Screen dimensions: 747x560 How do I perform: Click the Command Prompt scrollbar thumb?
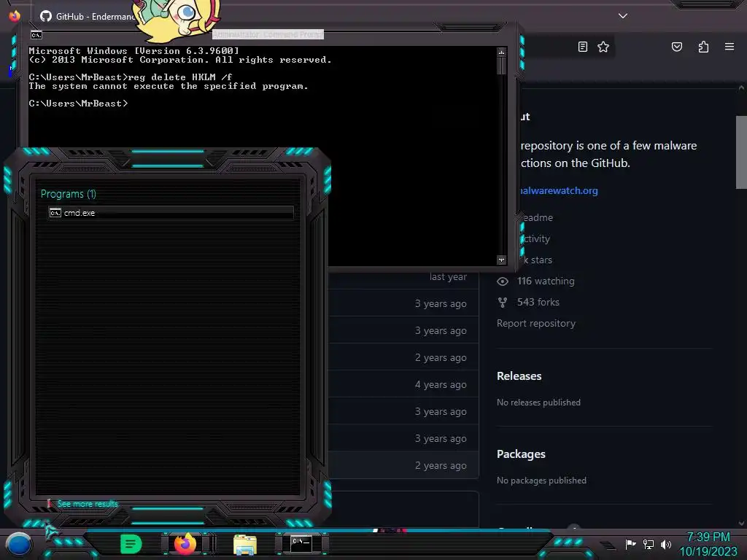coord(501,65)
